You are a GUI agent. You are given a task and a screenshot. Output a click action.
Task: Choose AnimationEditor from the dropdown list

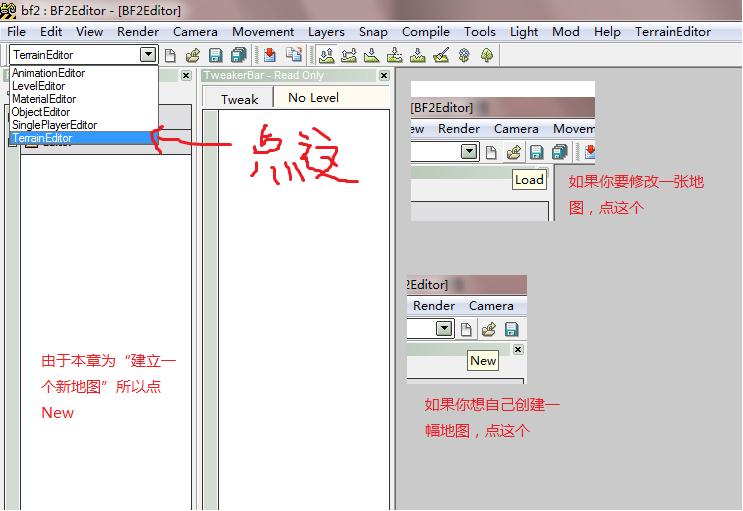(48, 73)
